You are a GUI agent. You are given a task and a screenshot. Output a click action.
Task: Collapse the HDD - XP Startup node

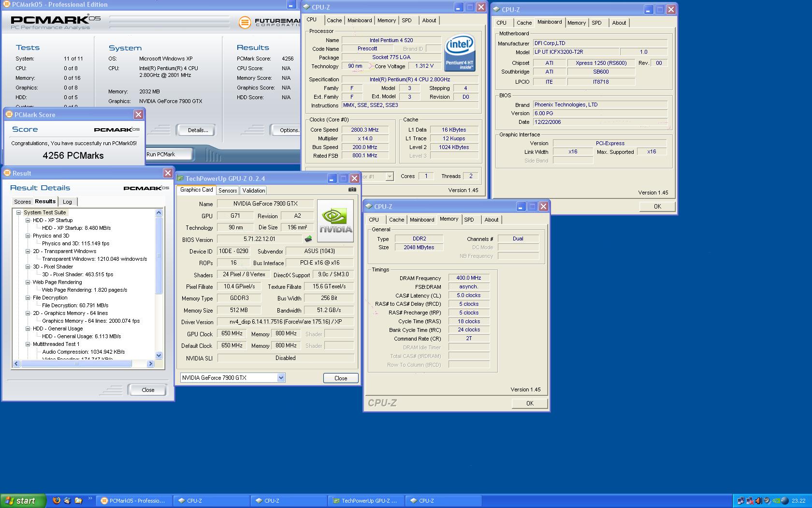(28, 220)
